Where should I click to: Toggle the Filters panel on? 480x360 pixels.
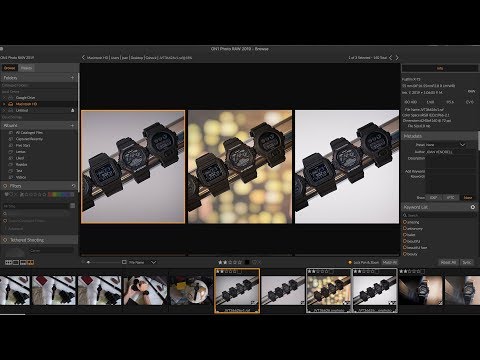(5, 186)
